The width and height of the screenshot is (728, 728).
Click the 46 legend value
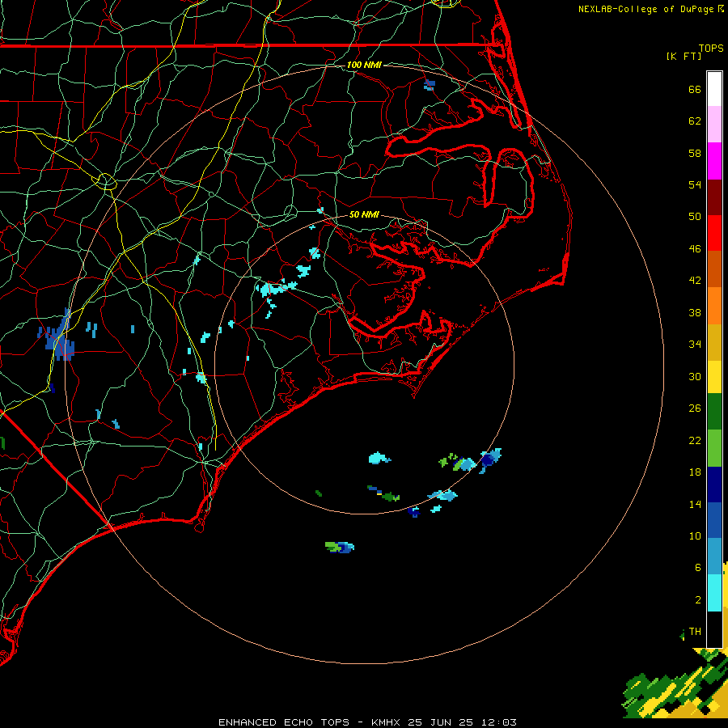click(695, 249)
